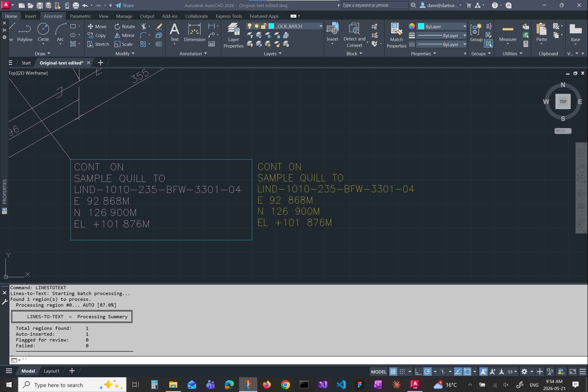Click Detect and Convert tool
This screenshot has height=392, width=588.
354,35
